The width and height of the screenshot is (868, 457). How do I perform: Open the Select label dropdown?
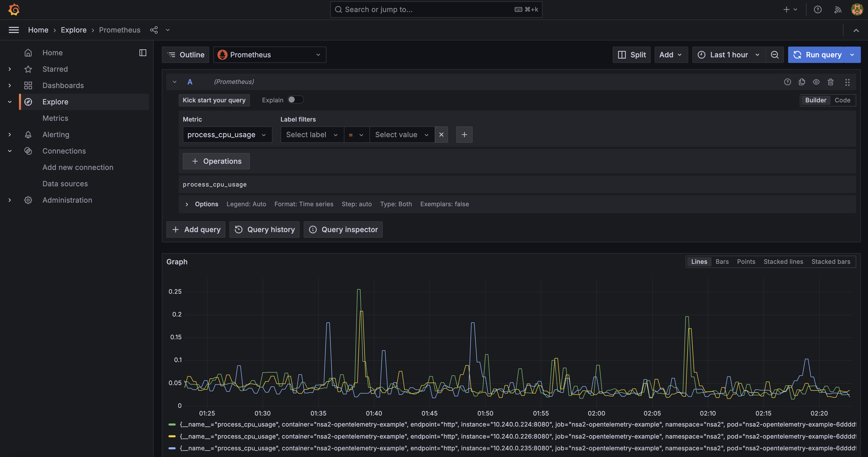click(x=312, y=135)
